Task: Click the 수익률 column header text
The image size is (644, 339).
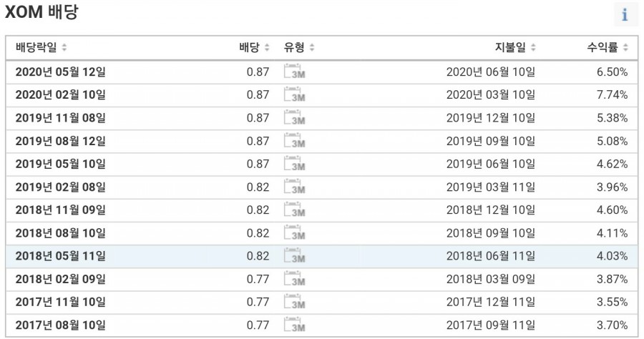Action: click(602, 47)
